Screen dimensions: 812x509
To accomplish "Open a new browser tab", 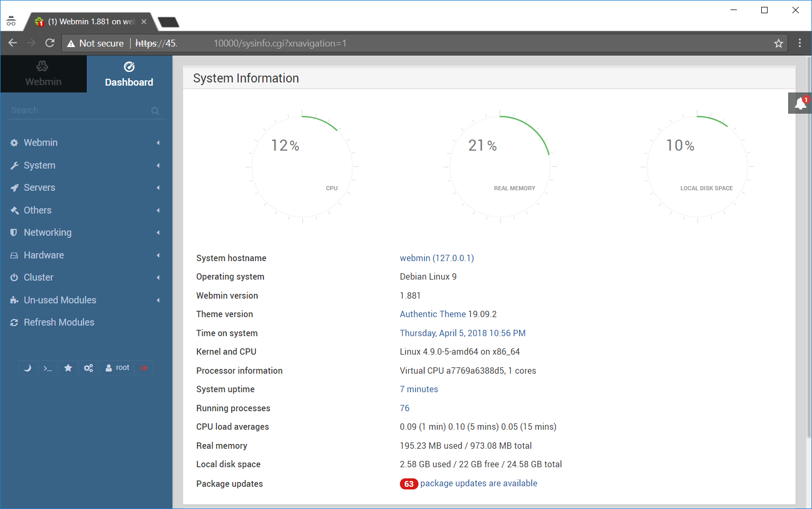I will pos(168,22).
